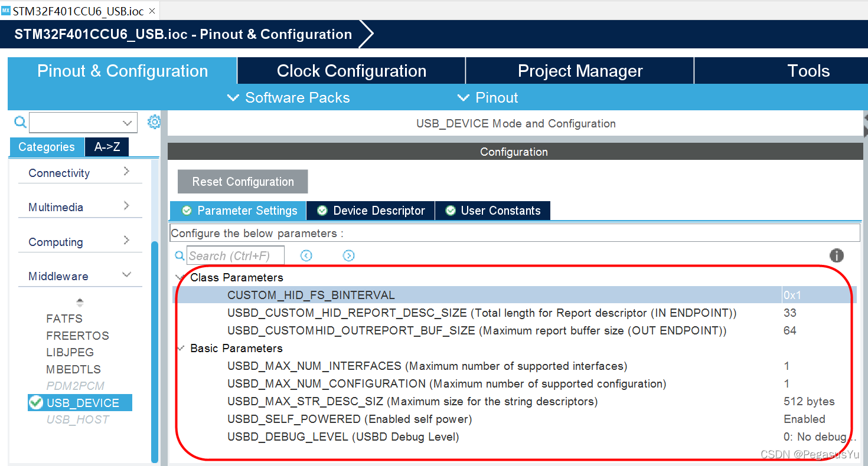Image resolution: width=868 pixels, height=466 pixels.
Task: Expand the Pinout dropdown menu
Action: [488, 97]
